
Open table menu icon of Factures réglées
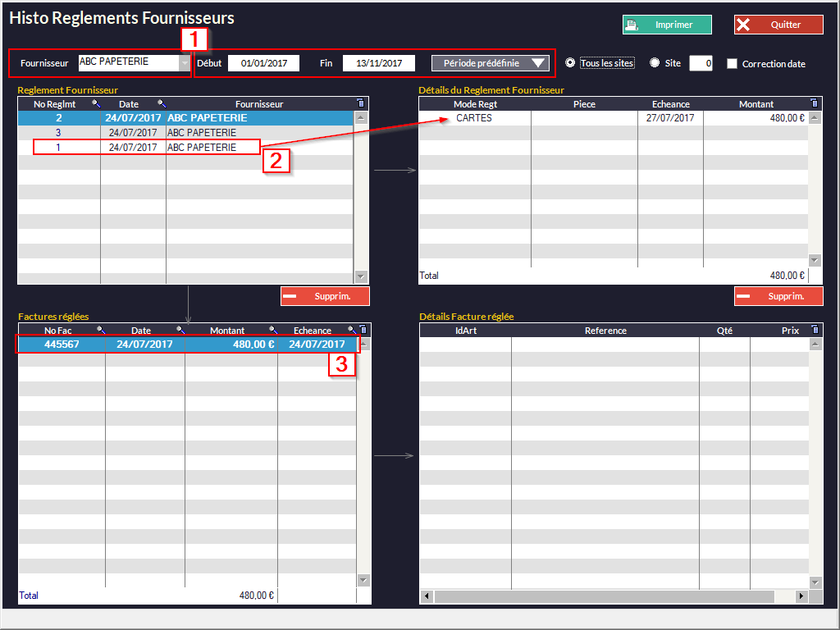pyautogui.click(x=363, y=330)
